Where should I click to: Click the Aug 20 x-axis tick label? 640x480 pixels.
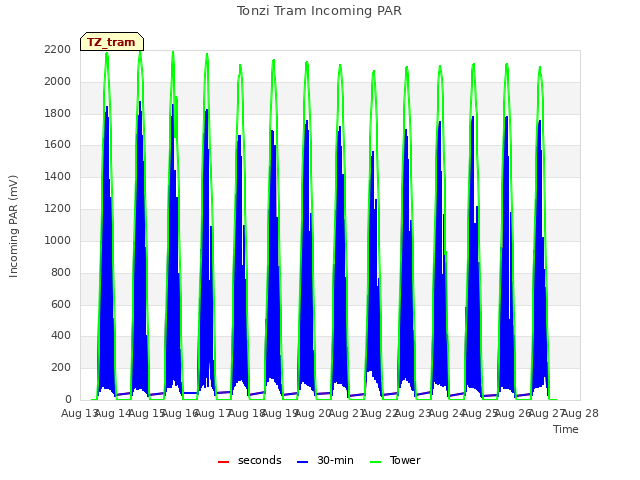(x=313, y=413)
